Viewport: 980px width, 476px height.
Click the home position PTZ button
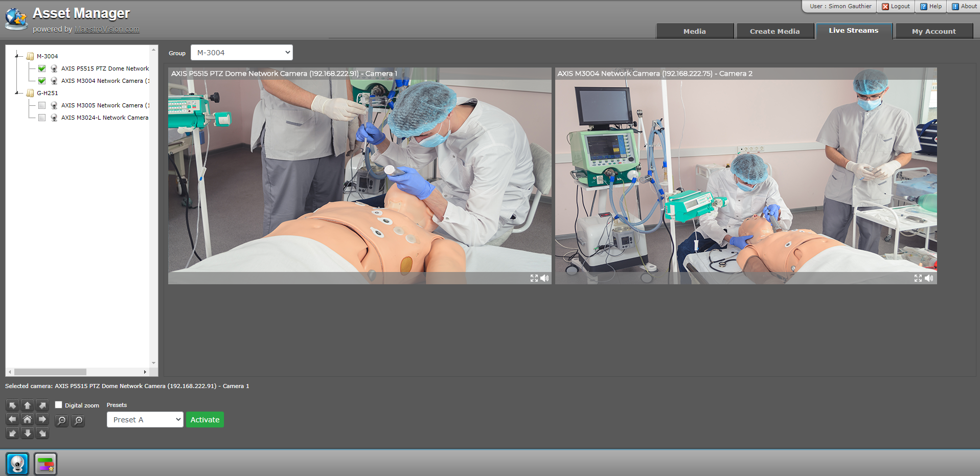[27, 419]
